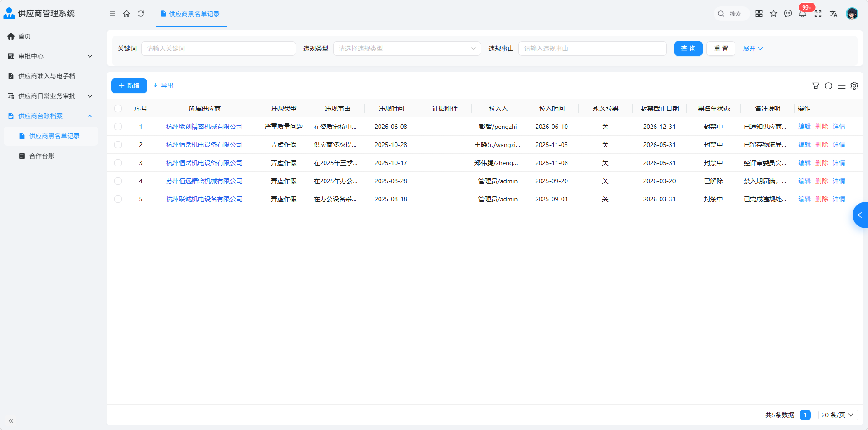Open 首页 in the sidebar
This screenshot has width=868, height=430.
50,36
